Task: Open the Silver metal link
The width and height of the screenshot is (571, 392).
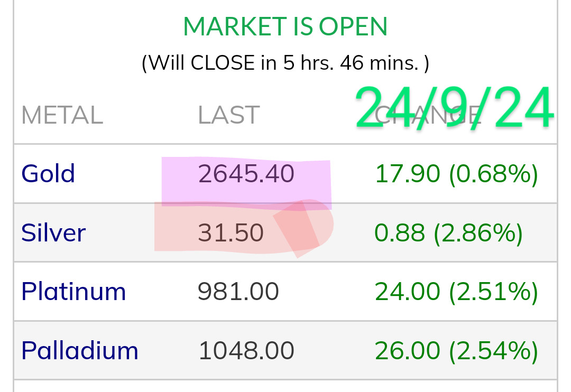Action: tap(53, 233)
